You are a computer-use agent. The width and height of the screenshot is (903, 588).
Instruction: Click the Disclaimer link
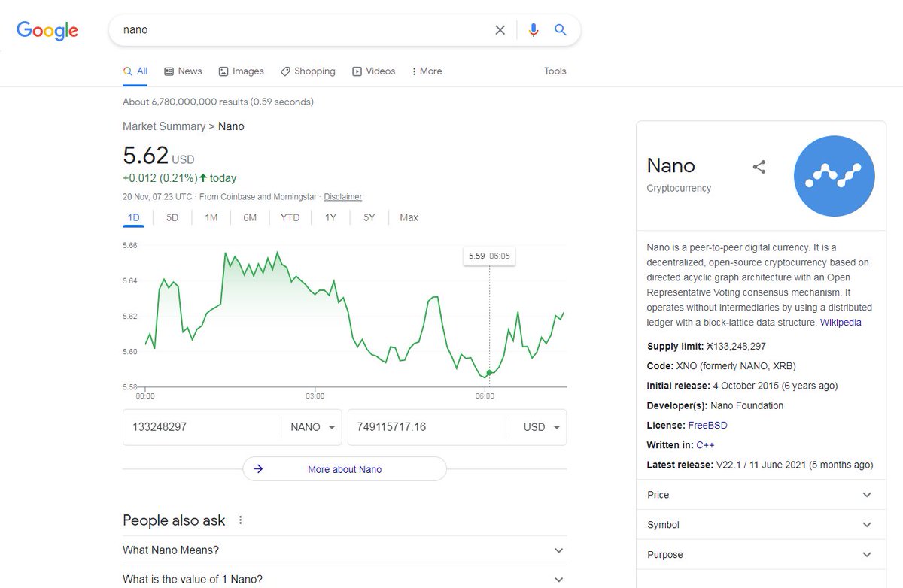point(342,196)
